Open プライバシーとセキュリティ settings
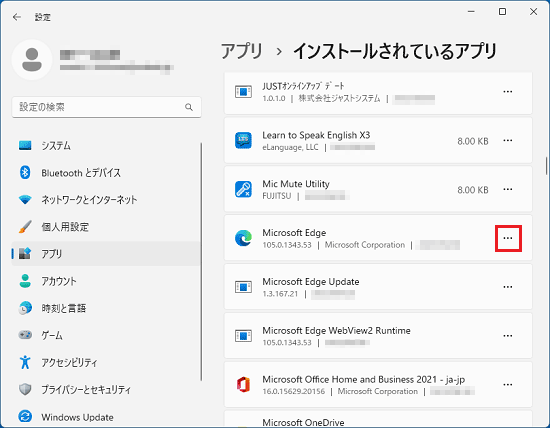The image size is (550, 428). [x=106, y=389]
